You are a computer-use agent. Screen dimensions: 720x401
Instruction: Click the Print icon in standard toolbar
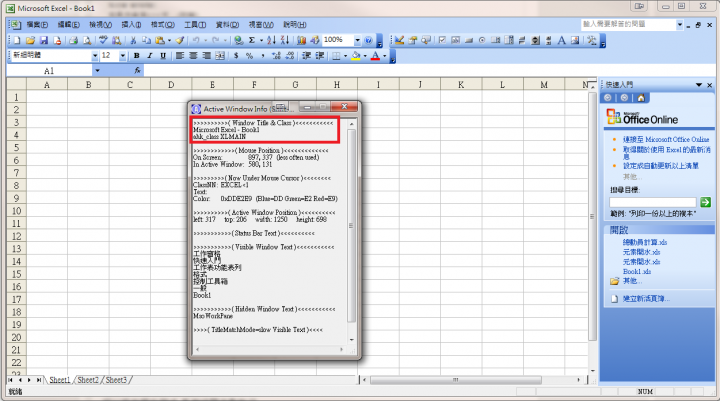pyautogui.click(x=73, y=40)
